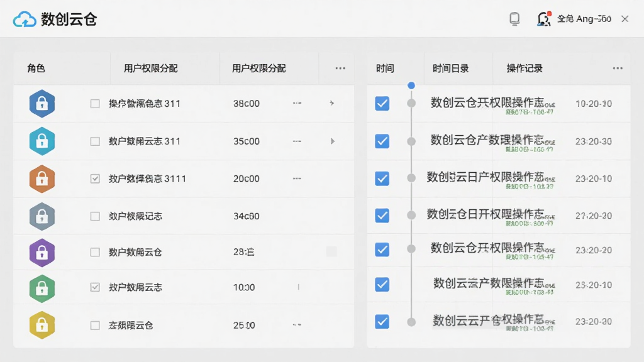Viewport: 644px width, 362px height.
Task: Expand the 38c00 row with its arrow
Action: 332,103
